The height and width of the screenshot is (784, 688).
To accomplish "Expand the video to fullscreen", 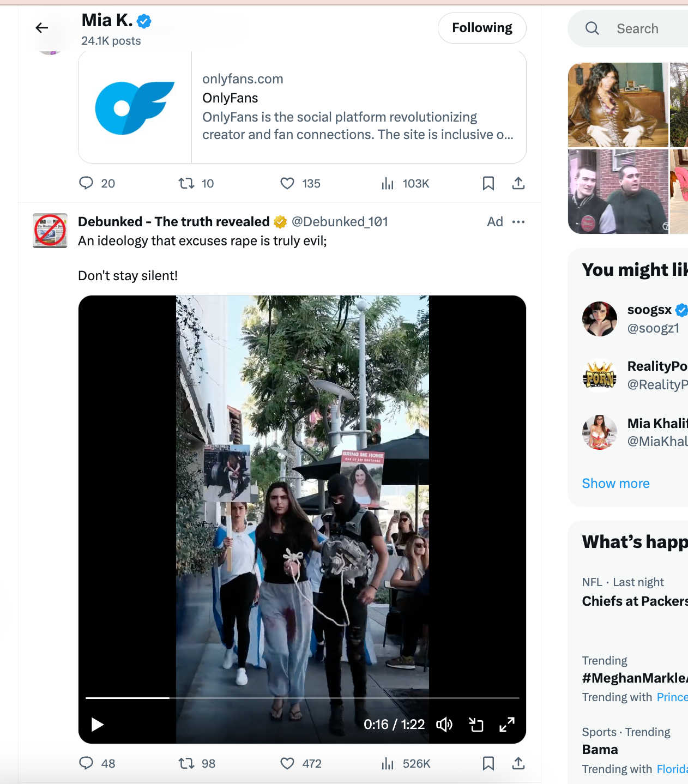I will (506, 724).
